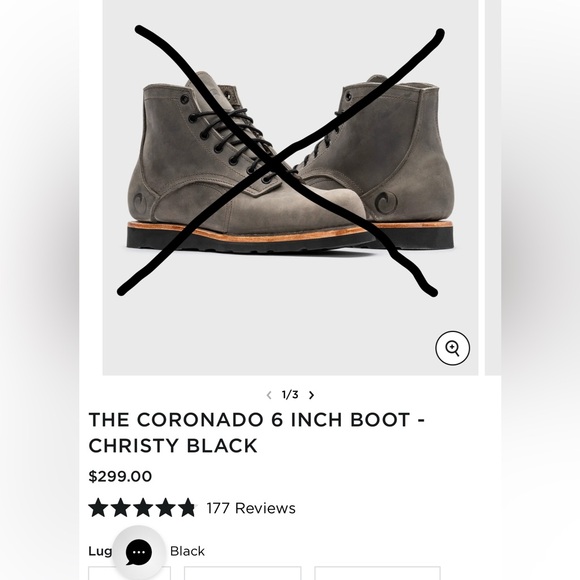580x580 pixels.
Task: Select the middle sole option box
Action: coord(243,573)
